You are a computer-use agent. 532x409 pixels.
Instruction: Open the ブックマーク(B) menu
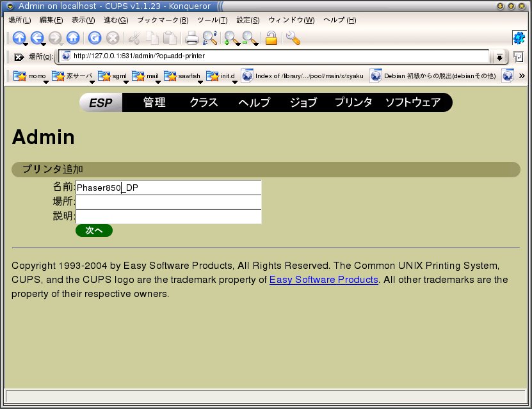(x=163, y=20)
